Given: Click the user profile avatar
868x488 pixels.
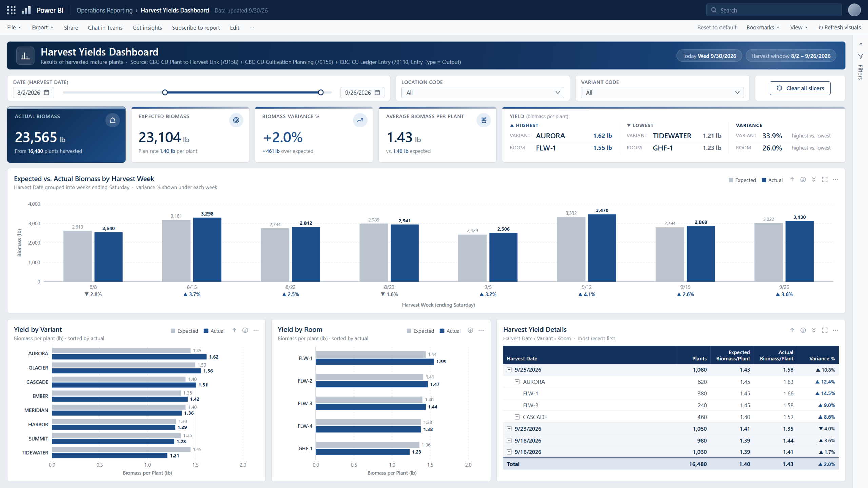Looking at the screenshot, I should pyautogui.click(x=854, y=10).
